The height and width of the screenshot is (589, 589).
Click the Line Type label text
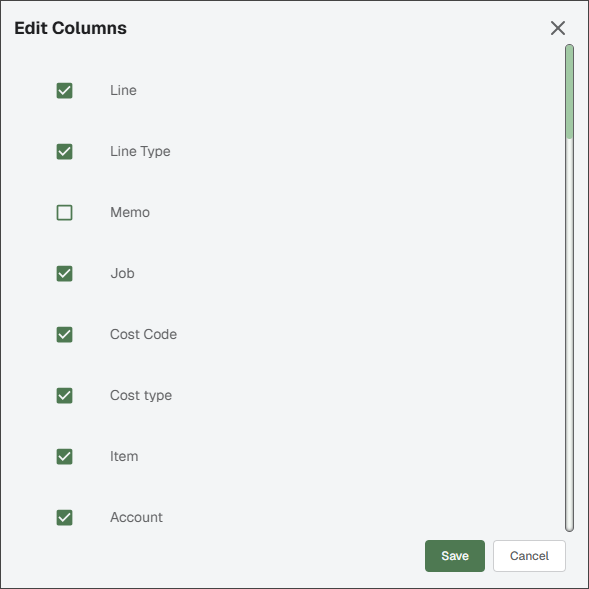tap(140, 151)
